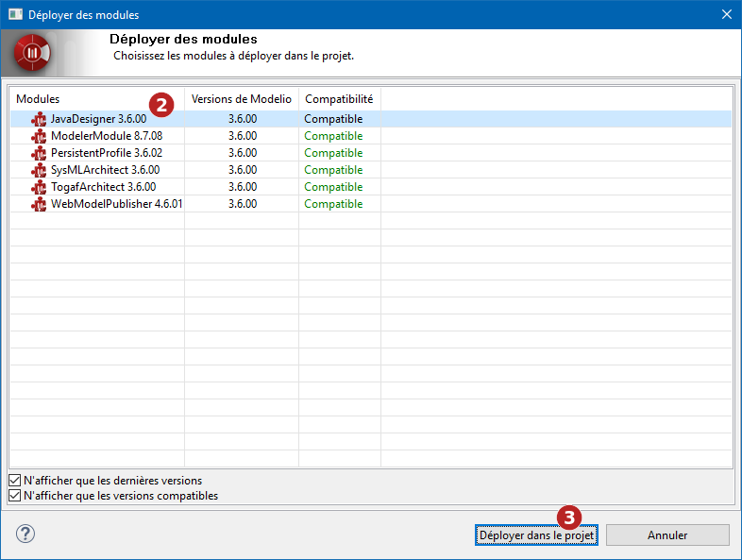Select the SysMLArchitect 3.6.00 row
742x560 pixels.
(371, 170)
